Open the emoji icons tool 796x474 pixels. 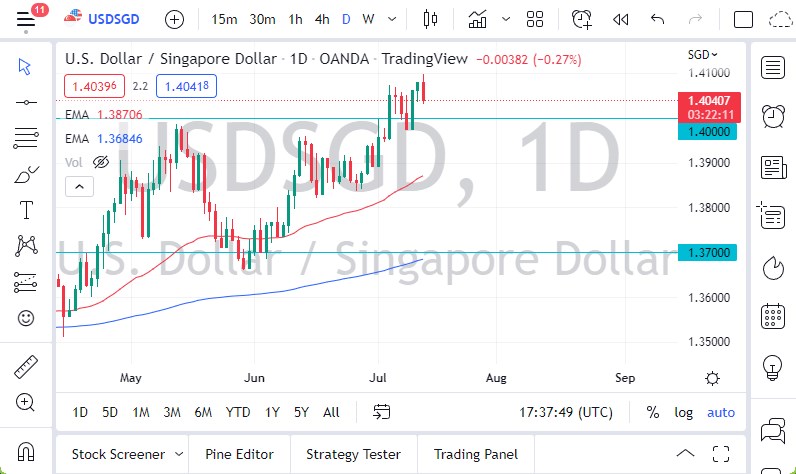tap(26, 318)
